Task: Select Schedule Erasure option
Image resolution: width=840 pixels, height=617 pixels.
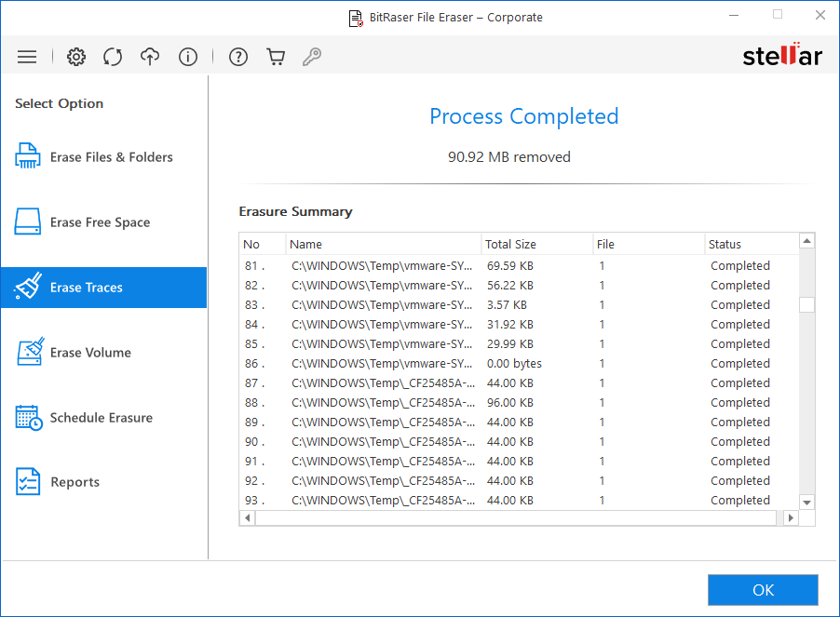Action: [103, 418]
